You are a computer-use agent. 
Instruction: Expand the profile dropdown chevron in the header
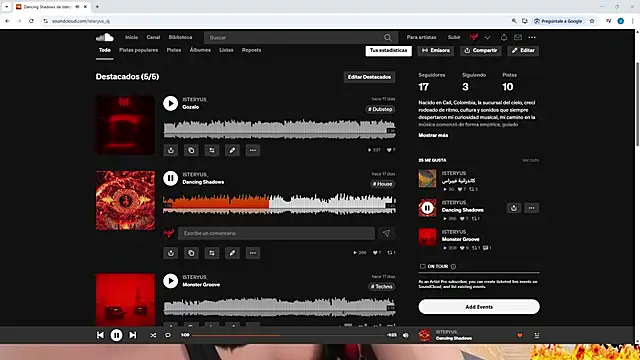click(x=487, y=38)
